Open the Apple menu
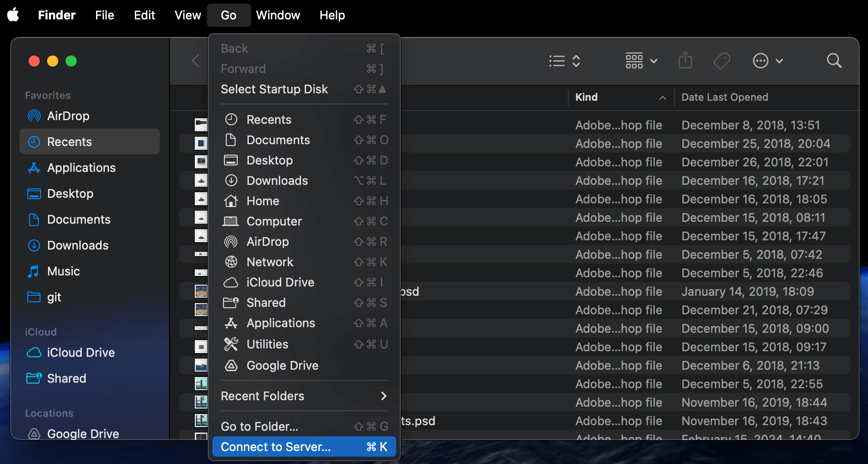Screen dimensions: 868x464 pos(13,15)
